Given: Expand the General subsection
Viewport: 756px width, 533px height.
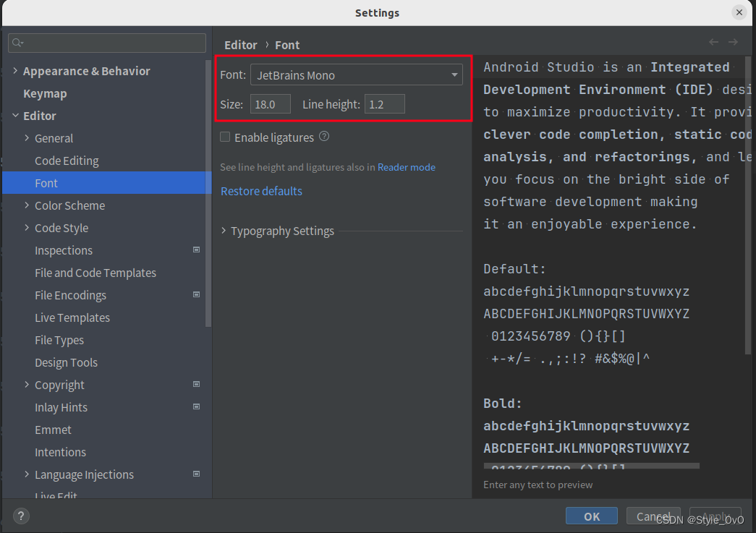Looking at the screenshot, I should pyautogui.click(x=27, y=138).
